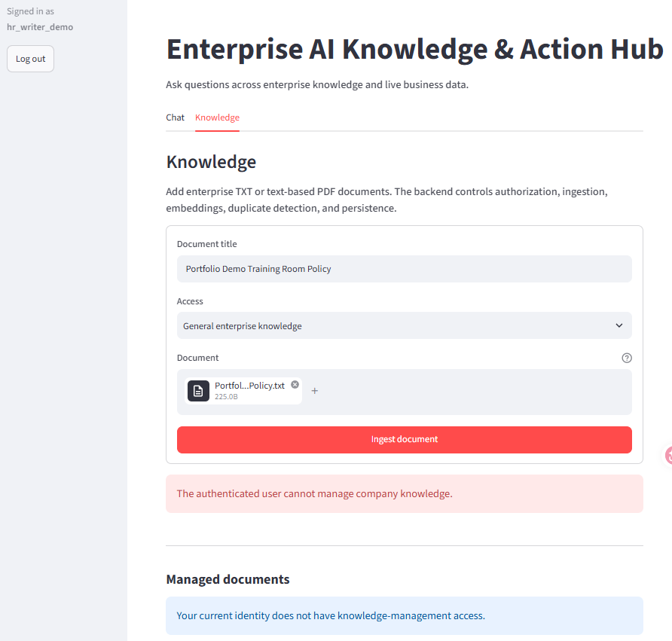Click the hr_writer_demo username text

[40, 27]
